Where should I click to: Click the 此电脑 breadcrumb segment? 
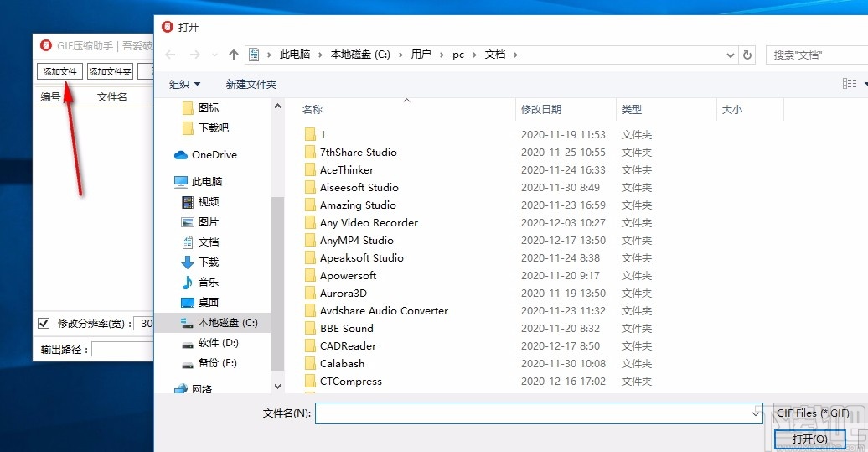[x=295, y=55]
